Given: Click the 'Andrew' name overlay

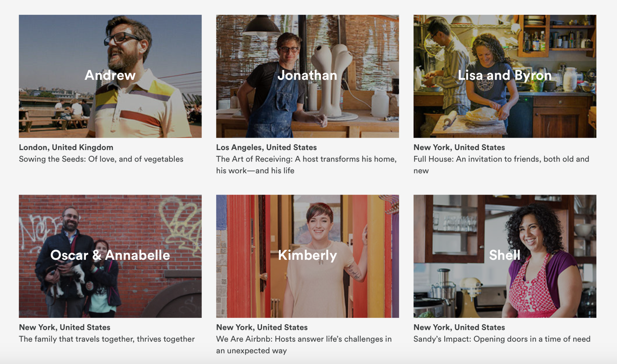Looking at the screenshot, I should point(110,75).
